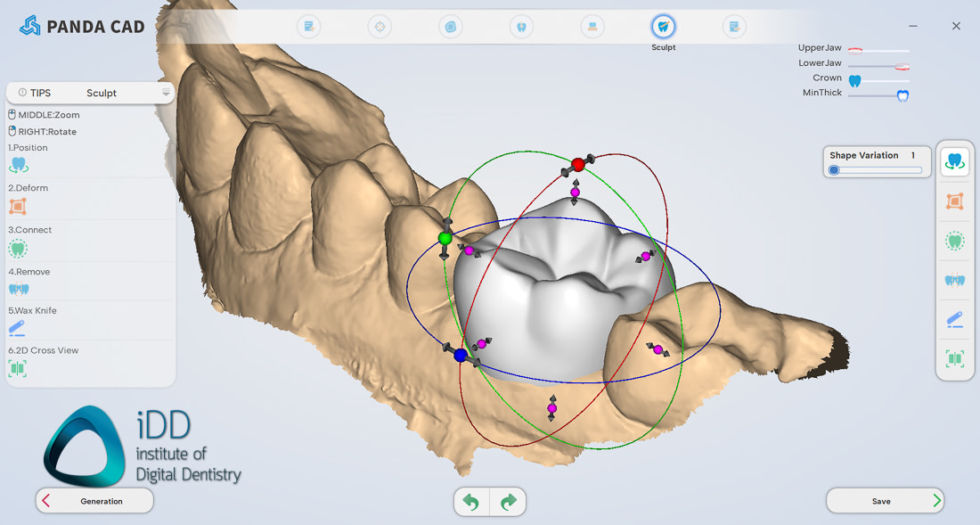Redo the last undone action

pos(509,503)
